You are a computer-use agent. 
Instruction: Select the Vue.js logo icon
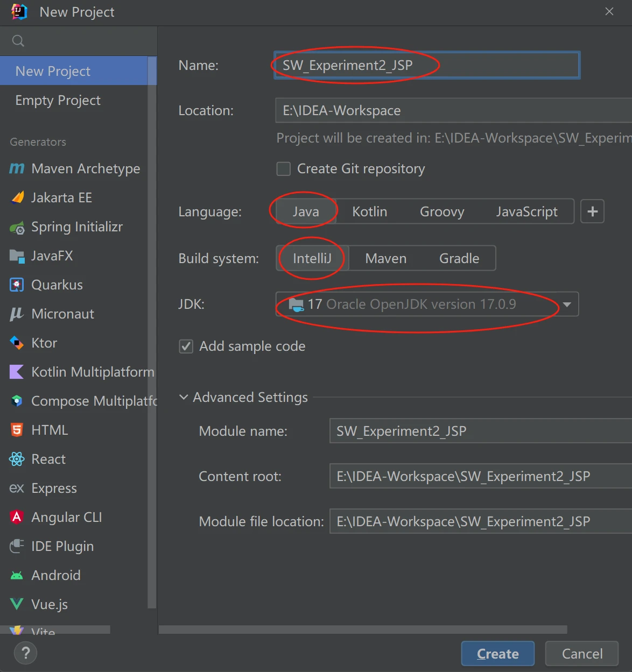click(x=17, y=605)
